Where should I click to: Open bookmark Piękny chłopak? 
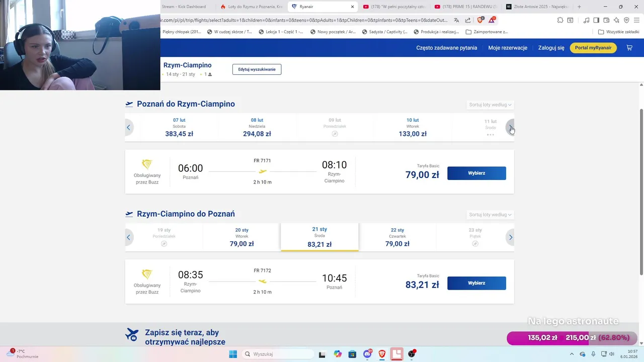pyautogui.click(x=182, y=32)
